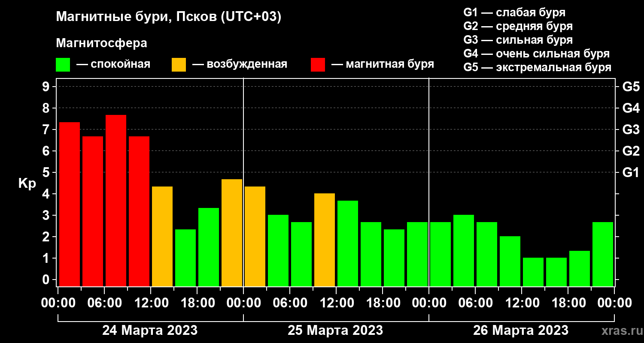This screenshot has width=644, height=343.
Task: Click the '24 Марта 2023' date label
Action: click(150, 331)
